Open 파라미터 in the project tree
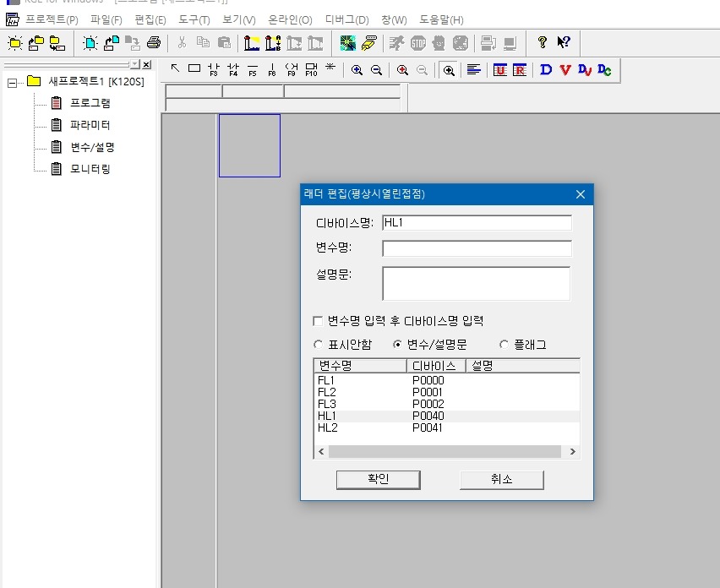The width and height of the screenshot is (720, 588). (x=90, y=125)
